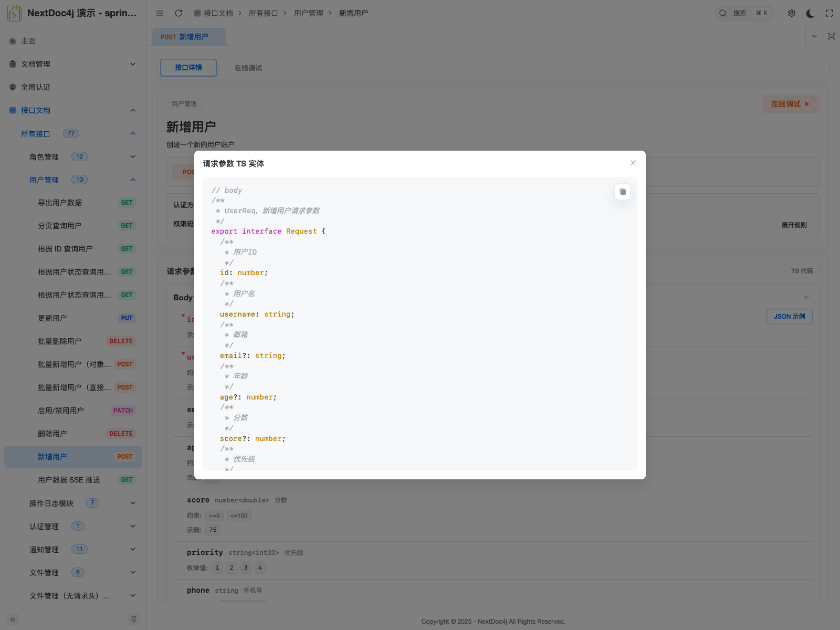Select 批量删除用户 DELETE endpoint

point(73,341)
